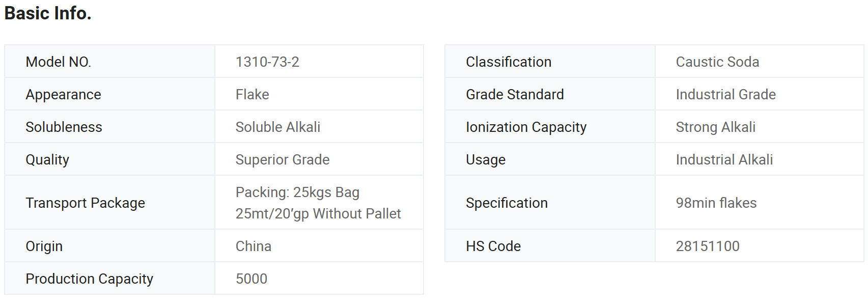Click the Production Capacity label
Screen dimensions: 868x304
coord(90,279)
